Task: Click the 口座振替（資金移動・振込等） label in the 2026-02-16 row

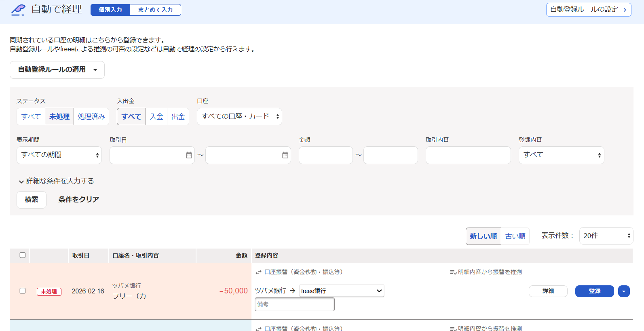Action: (304, 272)
